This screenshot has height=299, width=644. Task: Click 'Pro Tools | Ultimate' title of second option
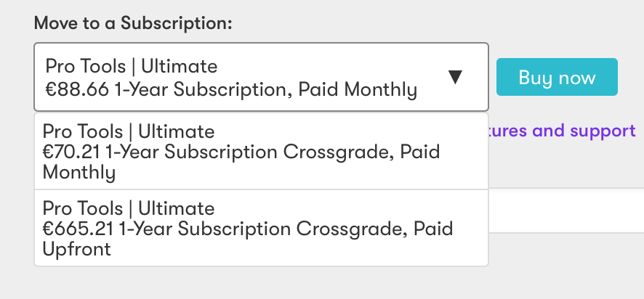[x=129, y=208]
